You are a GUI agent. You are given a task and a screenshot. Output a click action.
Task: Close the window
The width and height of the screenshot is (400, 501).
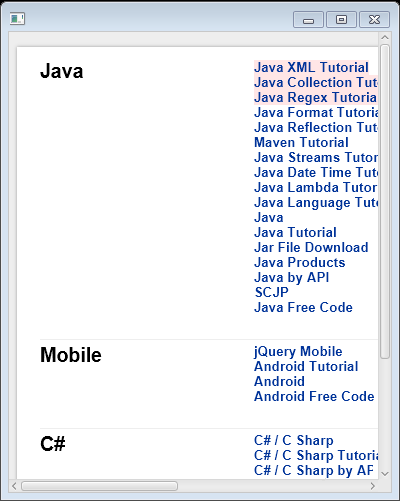374,20
